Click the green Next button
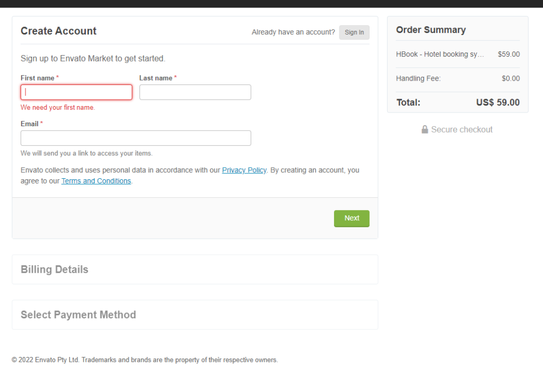This screenshot has width=543, height=392. tap(352, 218)
